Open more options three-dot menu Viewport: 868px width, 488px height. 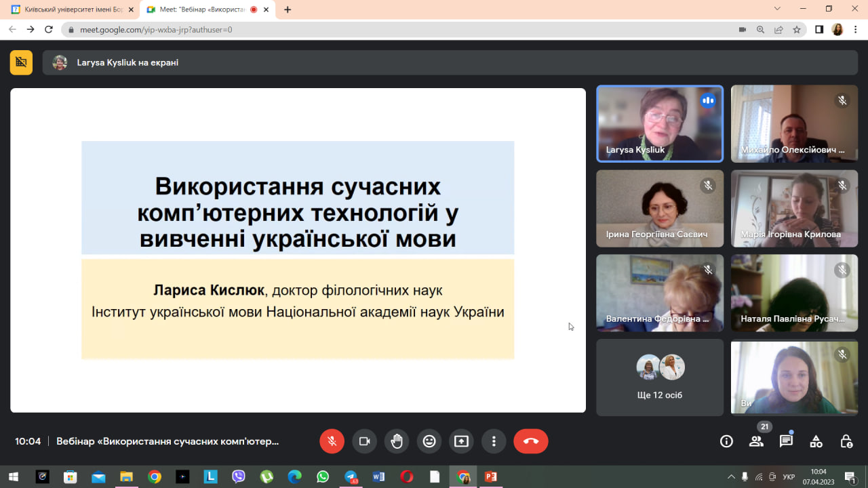[494, 441]
